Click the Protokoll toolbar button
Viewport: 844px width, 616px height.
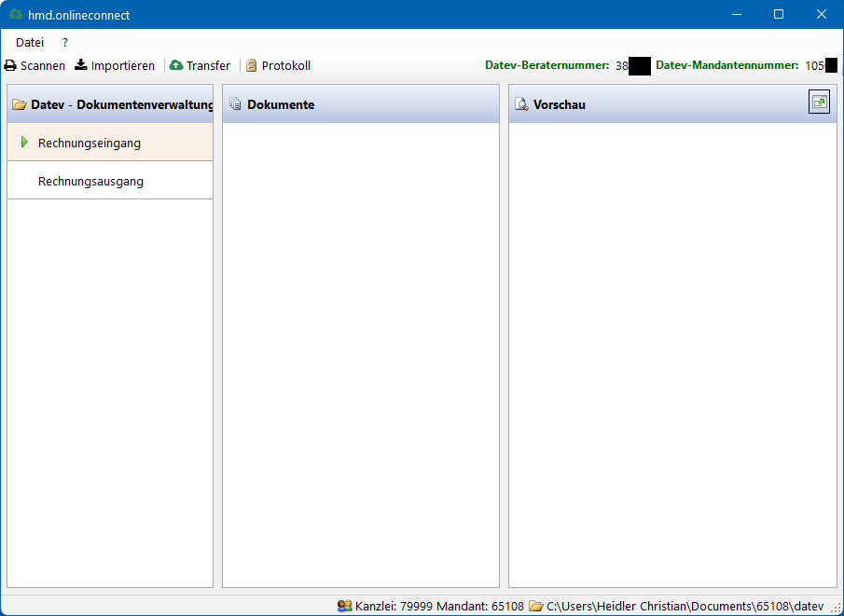[278, 65]
